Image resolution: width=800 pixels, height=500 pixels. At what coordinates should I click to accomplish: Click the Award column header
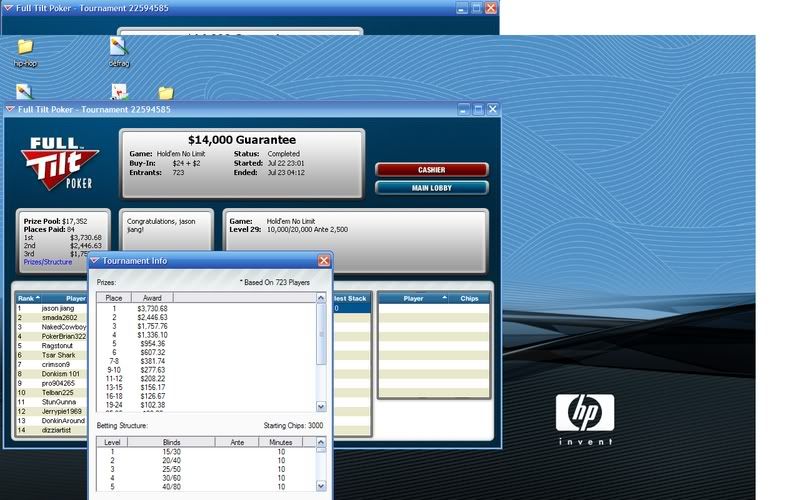(152, 298)
